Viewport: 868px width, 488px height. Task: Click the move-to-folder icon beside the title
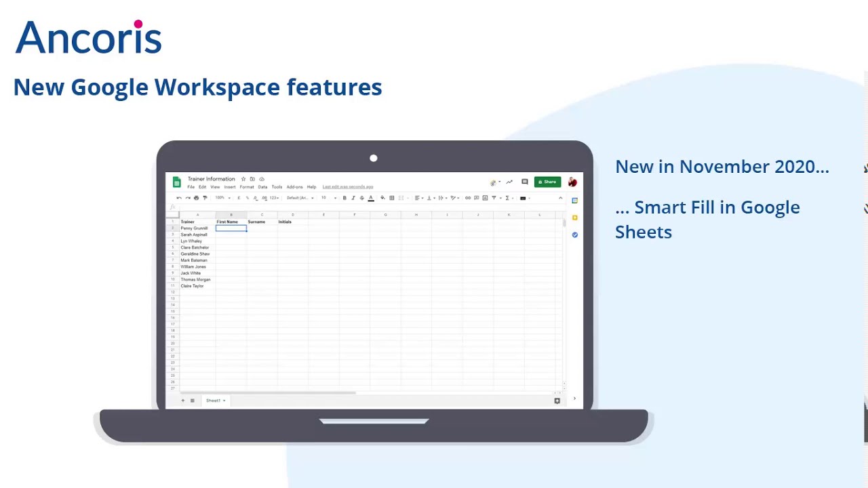(252, 179)
